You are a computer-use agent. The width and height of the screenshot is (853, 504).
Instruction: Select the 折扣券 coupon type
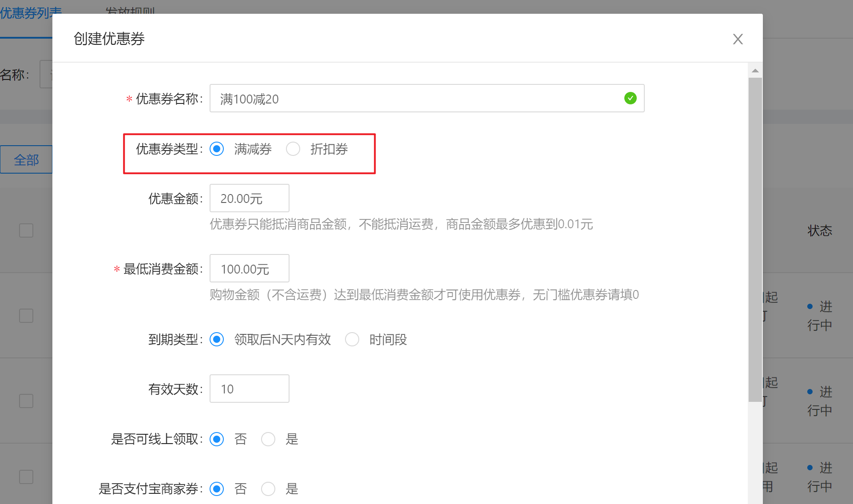click(293, 149)
